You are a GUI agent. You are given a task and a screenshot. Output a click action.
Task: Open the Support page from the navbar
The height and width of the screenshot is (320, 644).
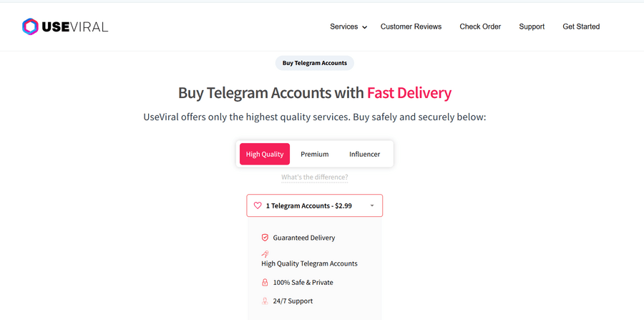[532, 26]
